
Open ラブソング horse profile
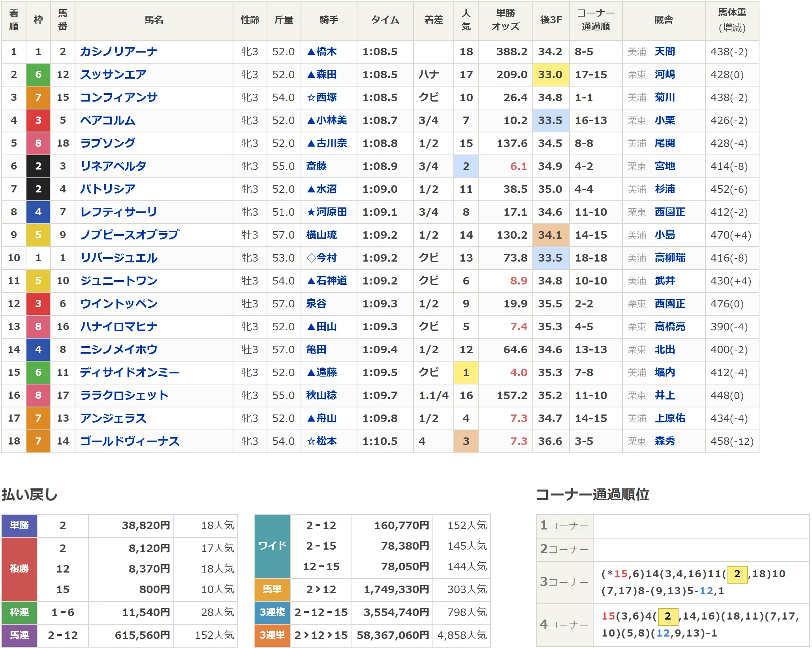pos(107,143)
